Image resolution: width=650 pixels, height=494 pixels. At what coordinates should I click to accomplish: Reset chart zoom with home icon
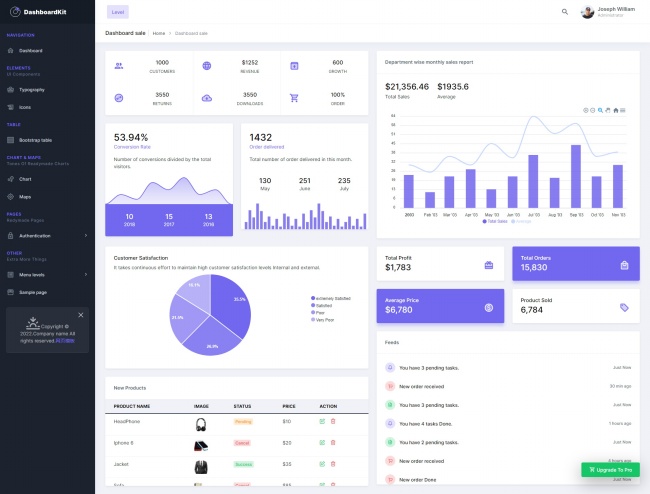(x=616, y=110)
